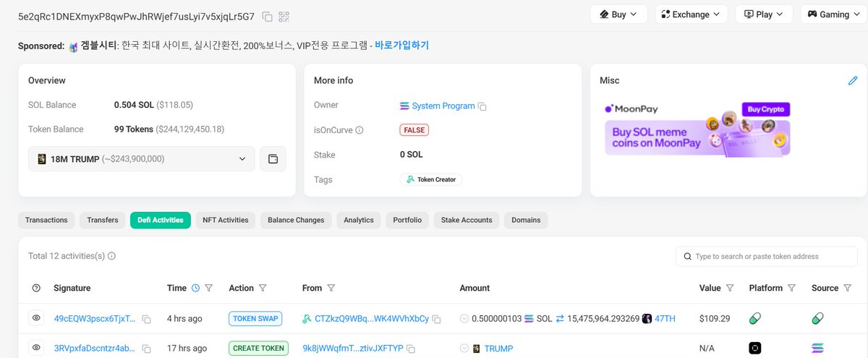The height and width of the screenshot is (358, 868).
Task: Click swap arrows icon in amount cell
Action: coord(560,318)
